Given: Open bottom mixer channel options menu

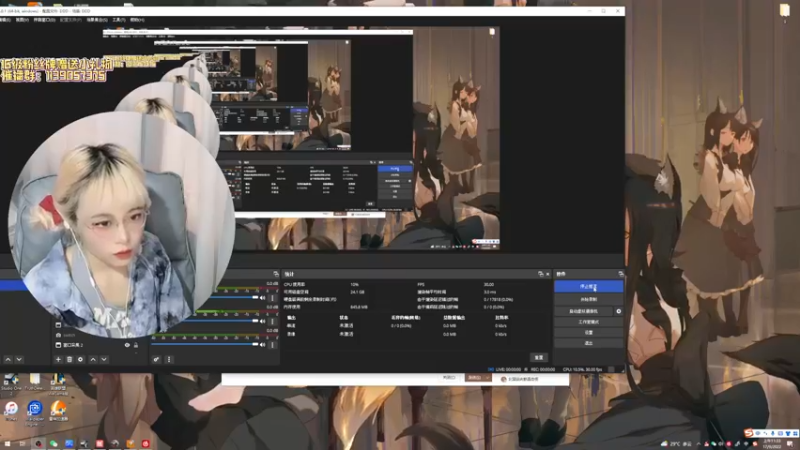Looking at the screenshot, I should click(272, 345).
